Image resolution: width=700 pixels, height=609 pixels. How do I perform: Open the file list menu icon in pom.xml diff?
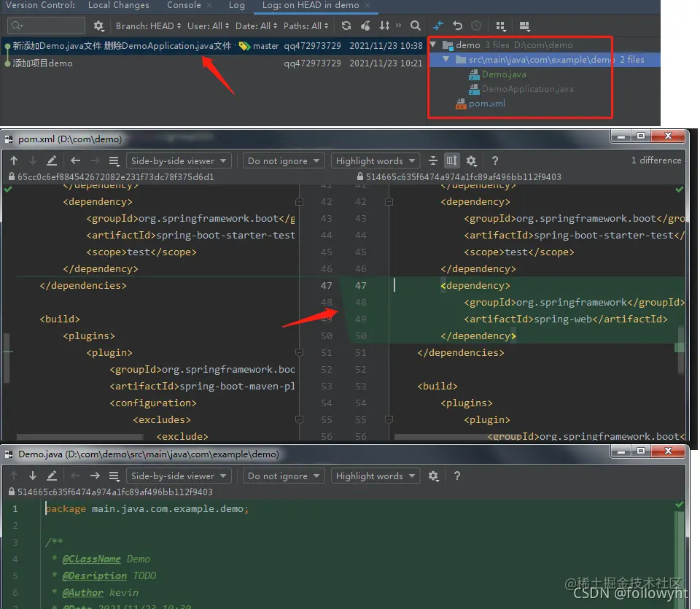(x=114, y=160)
